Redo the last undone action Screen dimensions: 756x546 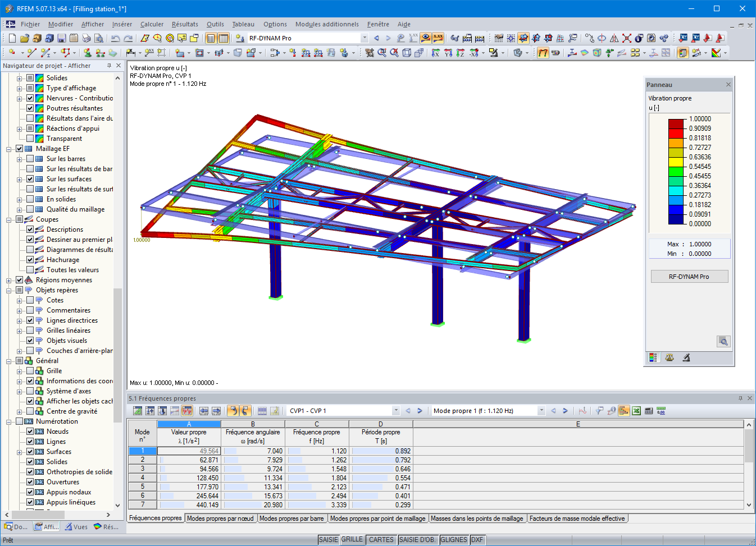128,38
